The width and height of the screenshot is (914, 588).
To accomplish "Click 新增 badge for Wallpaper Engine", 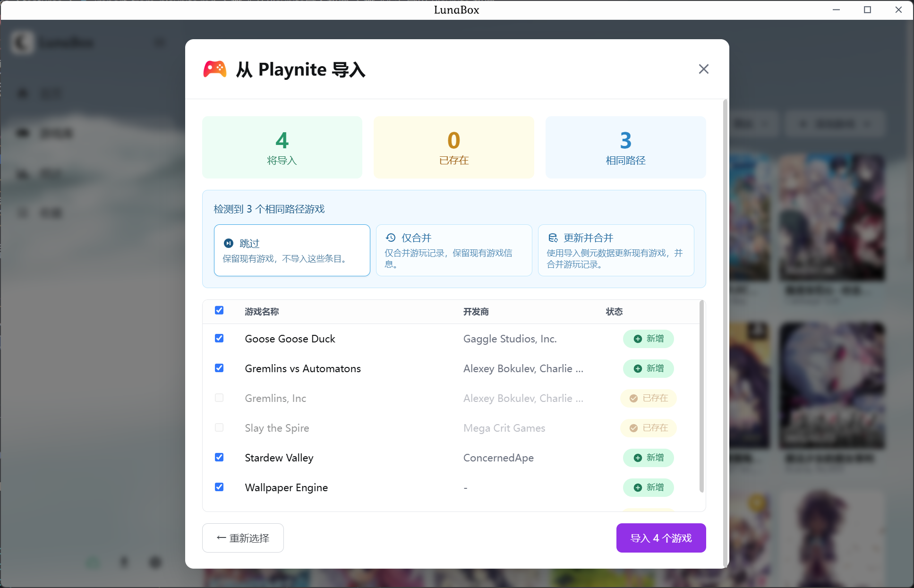I will [648, 487].
